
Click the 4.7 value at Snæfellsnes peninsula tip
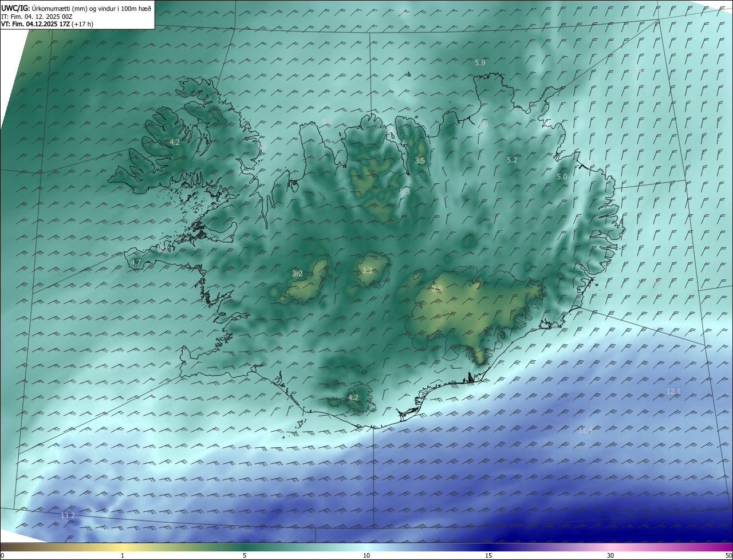tap(136, 262)
